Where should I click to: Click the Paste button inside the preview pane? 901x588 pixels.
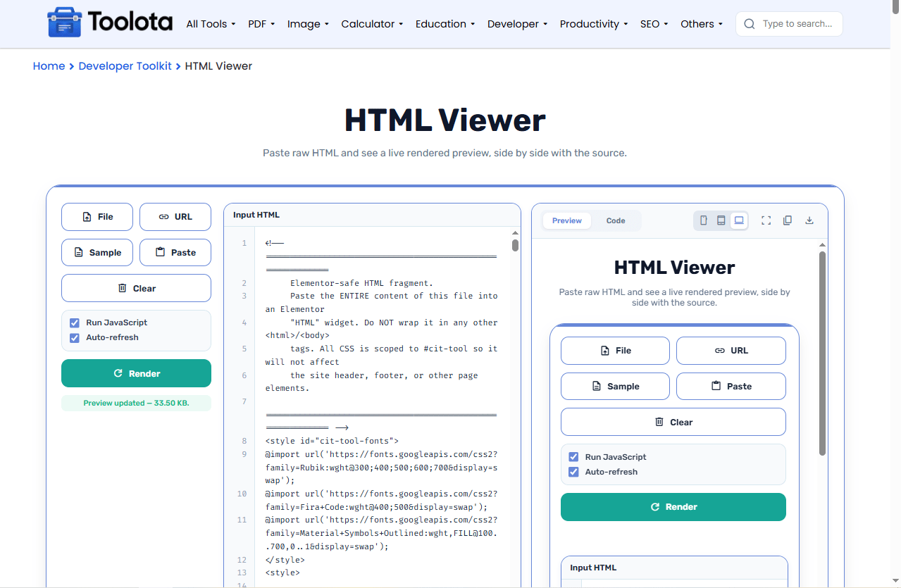click(731, 387)
